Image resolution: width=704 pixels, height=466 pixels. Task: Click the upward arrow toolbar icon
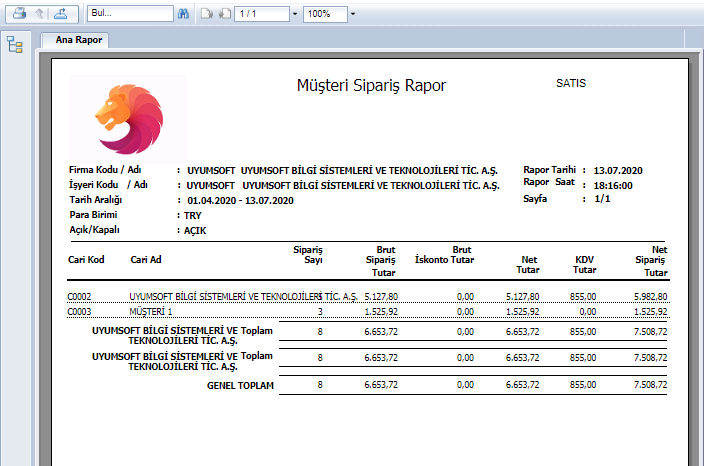[x=40, y=15]
